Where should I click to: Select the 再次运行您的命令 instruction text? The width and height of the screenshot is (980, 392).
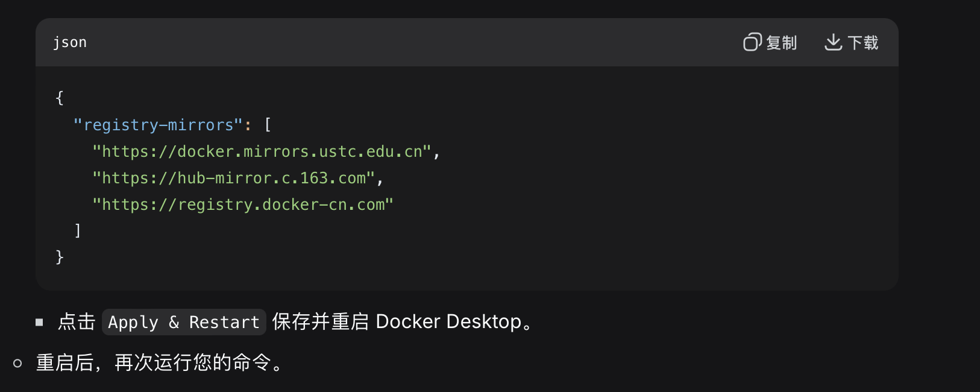(199, 362)
